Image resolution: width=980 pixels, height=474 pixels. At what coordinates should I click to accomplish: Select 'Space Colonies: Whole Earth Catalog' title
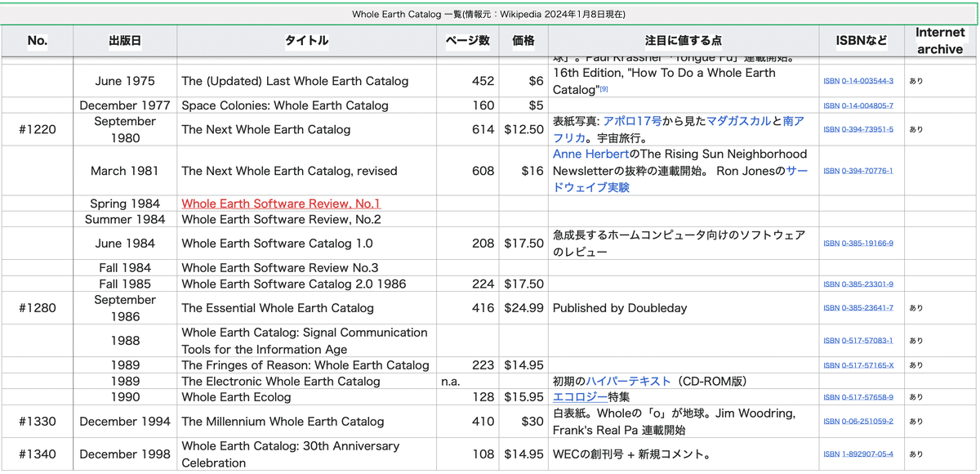pyautogui.click(x=285, y=105)
